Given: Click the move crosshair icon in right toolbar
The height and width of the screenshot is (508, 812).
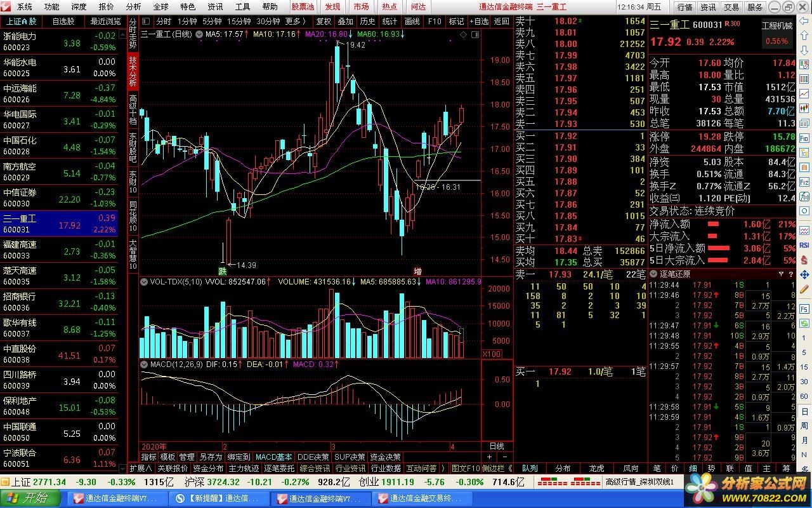Looking at the screenshot, I should [x=804, y=274].
